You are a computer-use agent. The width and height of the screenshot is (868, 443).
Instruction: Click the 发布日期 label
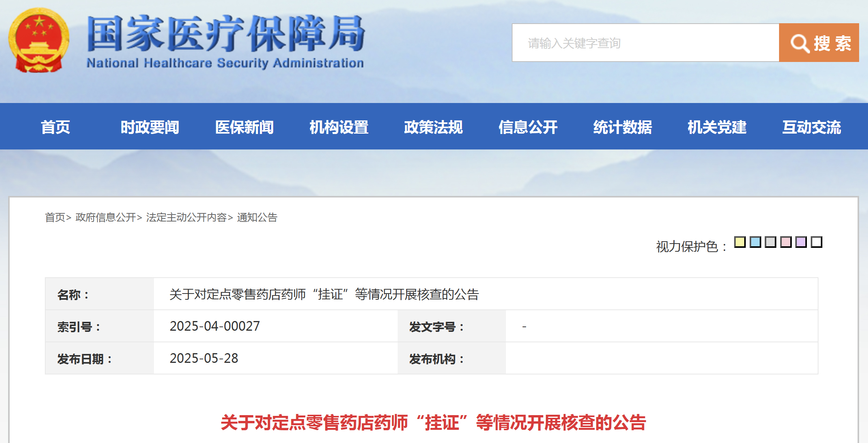click(x=85, y=359)
